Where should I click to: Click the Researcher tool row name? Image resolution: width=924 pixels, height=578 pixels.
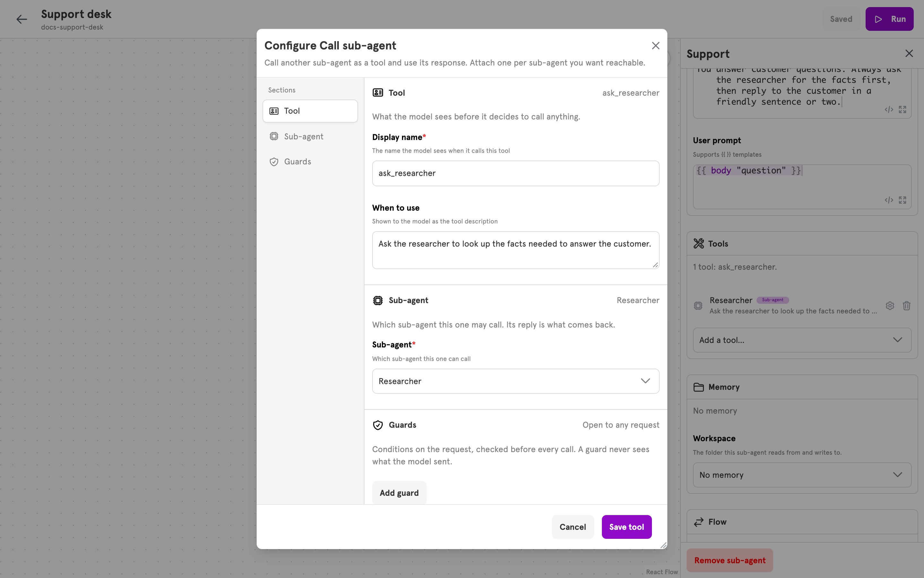tap(731, 301)
